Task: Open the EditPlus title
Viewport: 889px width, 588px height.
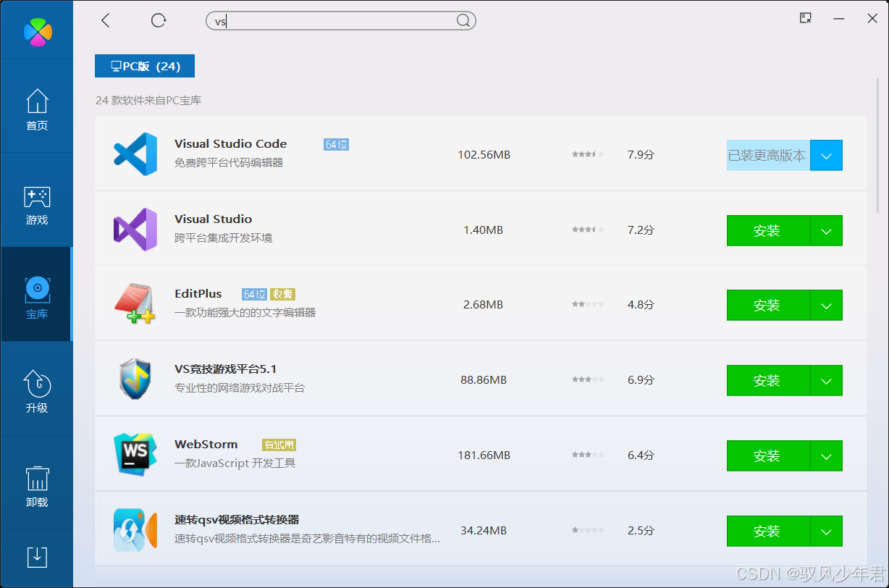Action: tap(198, 293)
